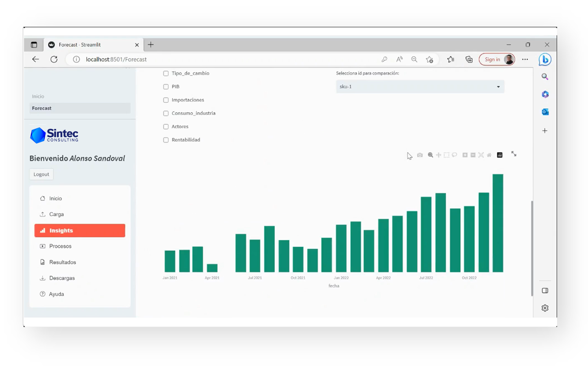Viewport: 588px width, 366px height.
Task: Click the Sintec Consulting logo
Action: [54, 135]
